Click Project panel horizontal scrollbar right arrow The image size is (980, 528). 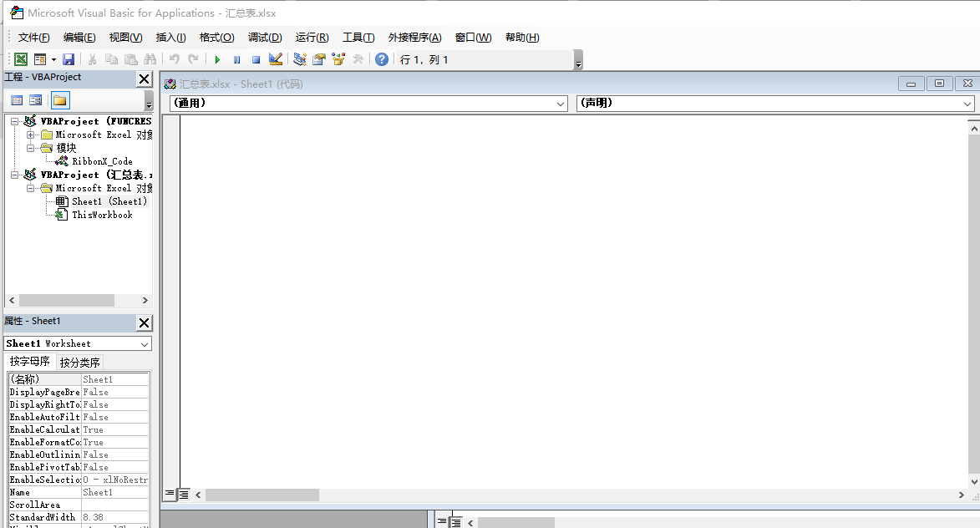(145, 301)
